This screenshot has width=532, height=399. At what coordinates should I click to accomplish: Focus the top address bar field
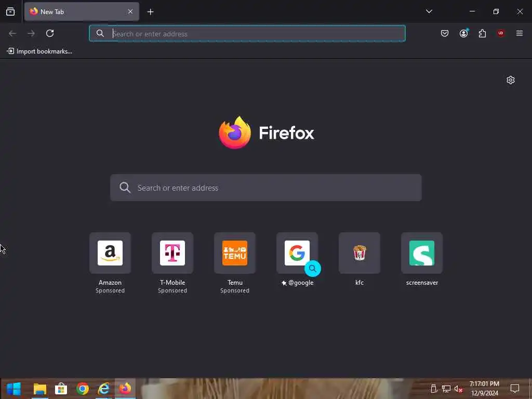[247, 34]
